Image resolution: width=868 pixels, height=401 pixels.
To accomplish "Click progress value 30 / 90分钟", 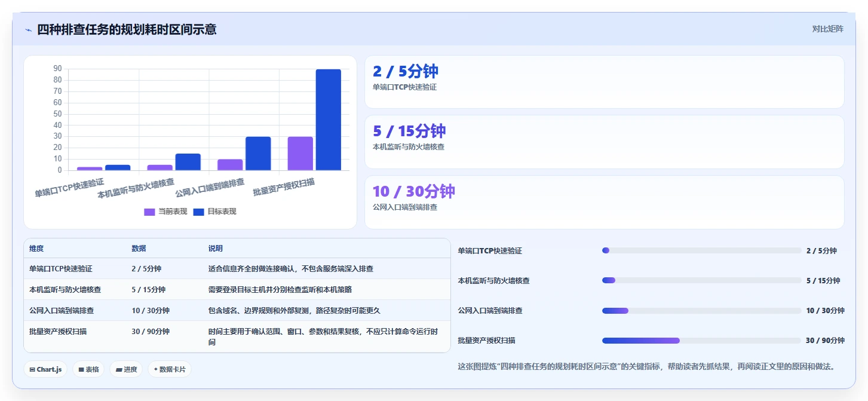I will [x=826, y=341].
